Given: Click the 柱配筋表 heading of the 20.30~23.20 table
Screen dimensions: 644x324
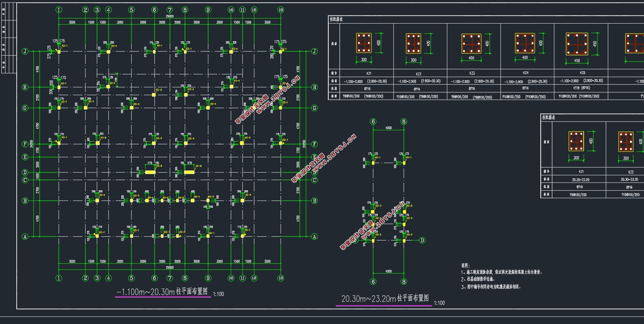Looking at the screenshot, I should [549, 117].
